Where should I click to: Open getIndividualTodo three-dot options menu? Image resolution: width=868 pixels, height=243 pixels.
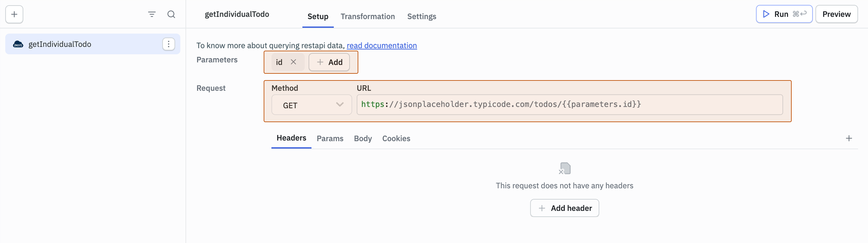click(168, 44)
